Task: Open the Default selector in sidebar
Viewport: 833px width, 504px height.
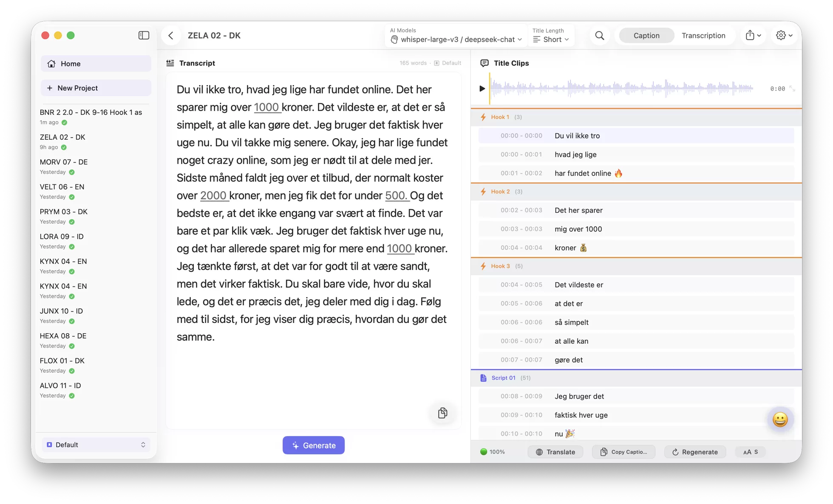Action: [x=96, y=445]
